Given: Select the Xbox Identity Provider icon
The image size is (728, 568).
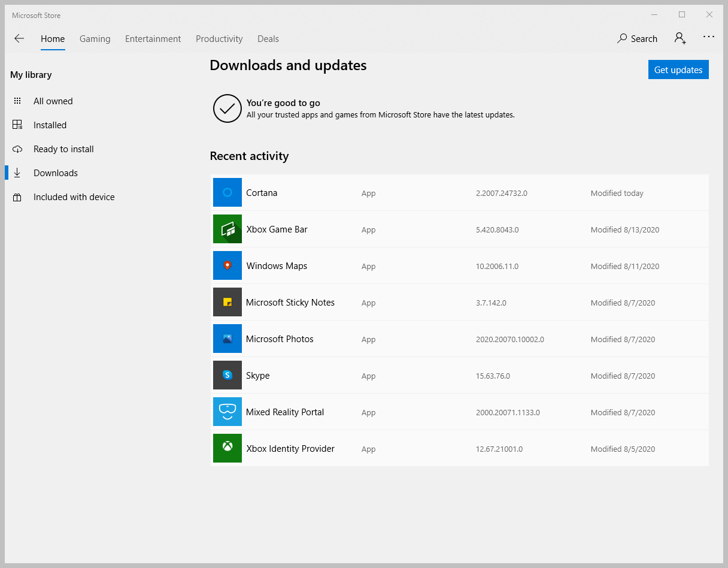Looking at the screenshot, I should [x=227, y=448].
